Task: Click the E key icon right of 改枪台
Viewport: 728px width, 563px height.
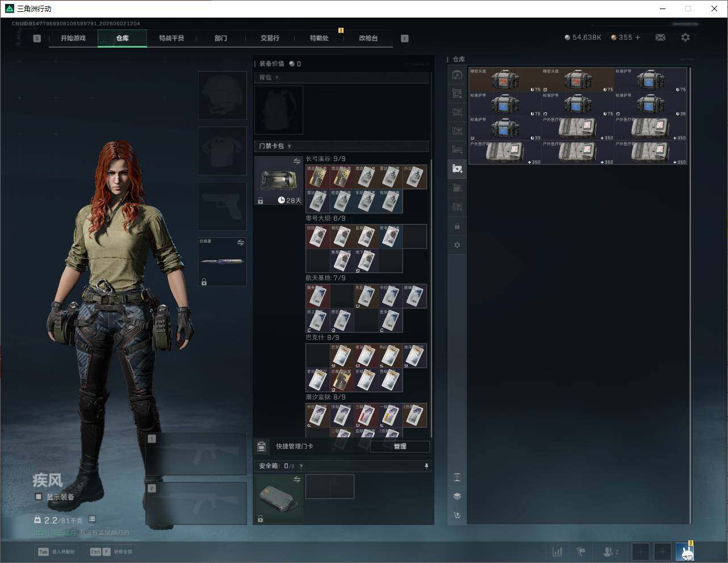Action: coord(405,39)
